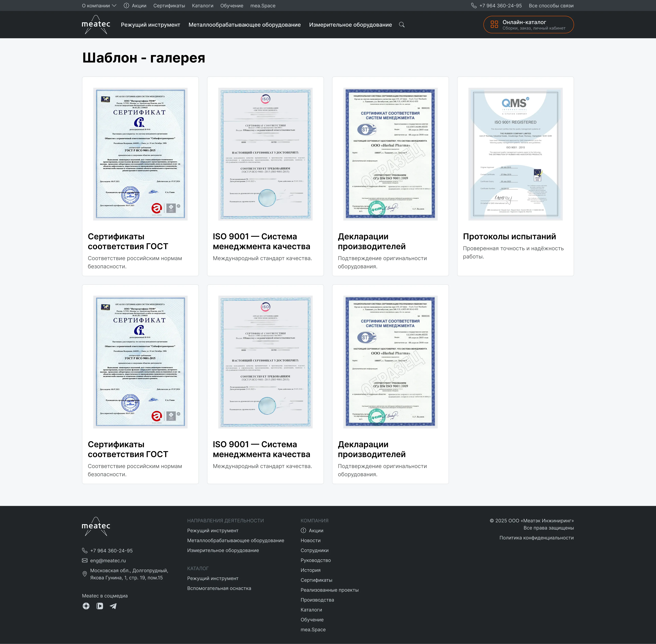Screen dimensions: 656x644
Task: Open Измерительное оборудование main menu item
Action: click(x=350, y=25)
